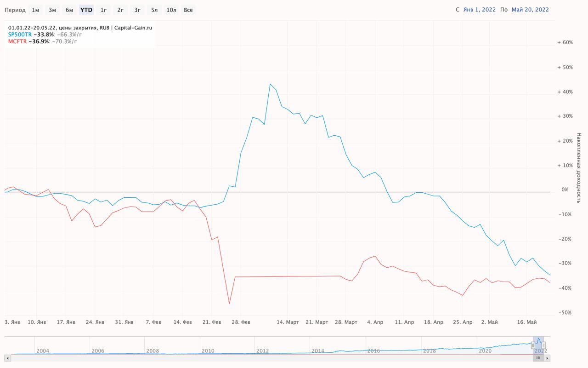Toggle SP500TR series in legend
The height and width of the screenshot is (368, 588).
[x=20, y=34]
